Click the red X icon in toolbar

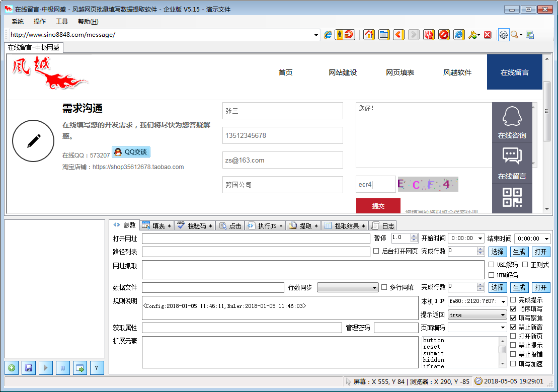[x=488, y=35]
